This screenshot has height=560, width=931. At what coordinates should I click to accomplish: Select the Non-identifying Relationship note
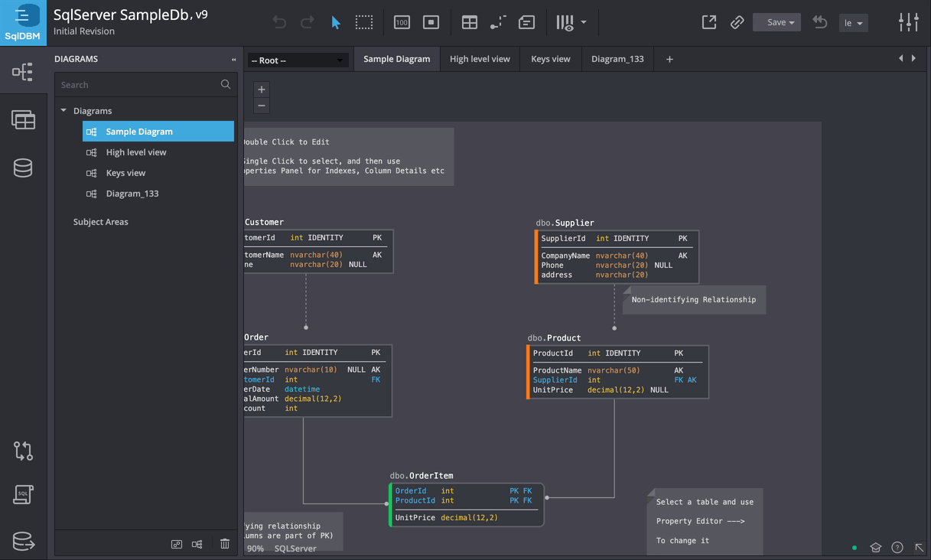pos(694,300)
